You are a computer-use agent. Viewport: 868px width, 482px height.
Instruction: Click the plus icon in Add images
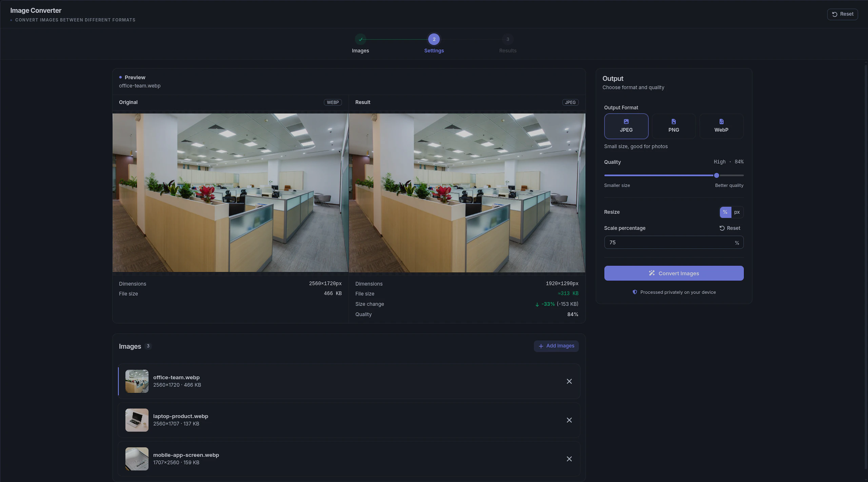click(x=541, y=346)
